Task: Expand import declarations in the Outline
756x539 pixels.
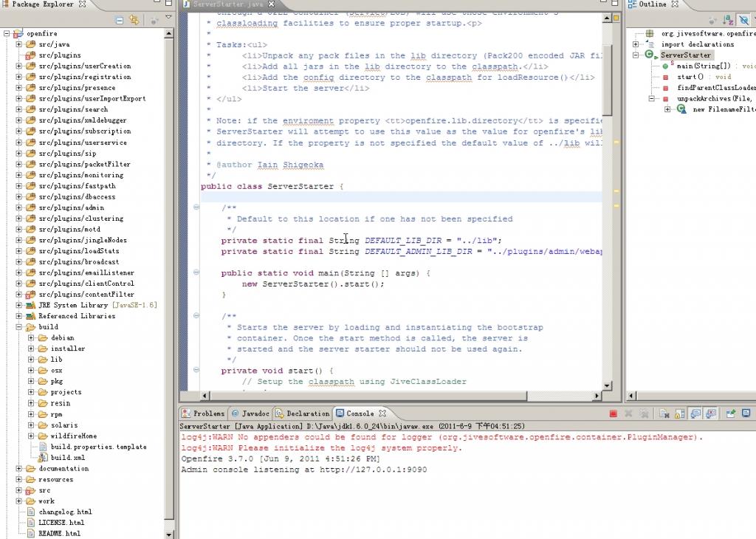Action: (636, 44)
